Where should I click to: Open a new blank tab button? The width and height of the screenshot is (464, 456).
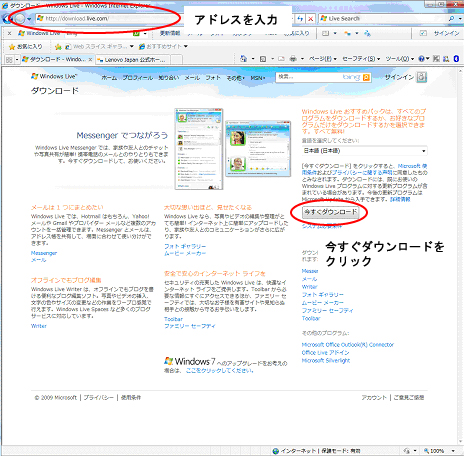(x=176, y=60)
